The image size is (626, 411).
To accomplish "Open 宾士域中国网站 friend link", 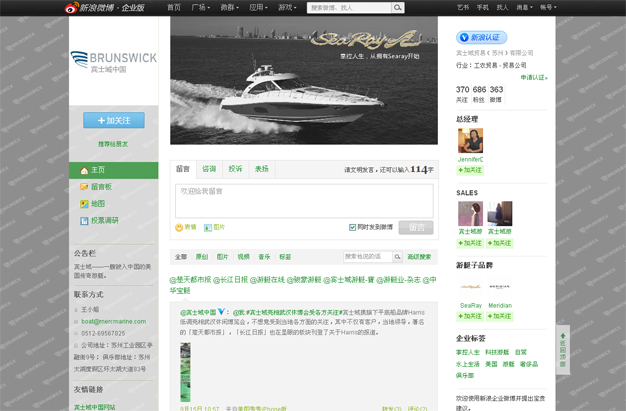I will coord(95,407).
